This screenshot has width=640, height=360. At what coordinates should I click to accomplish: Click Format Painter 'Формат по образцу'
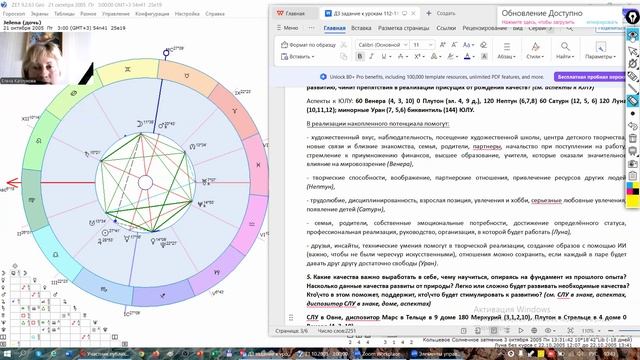pos(308,44)
